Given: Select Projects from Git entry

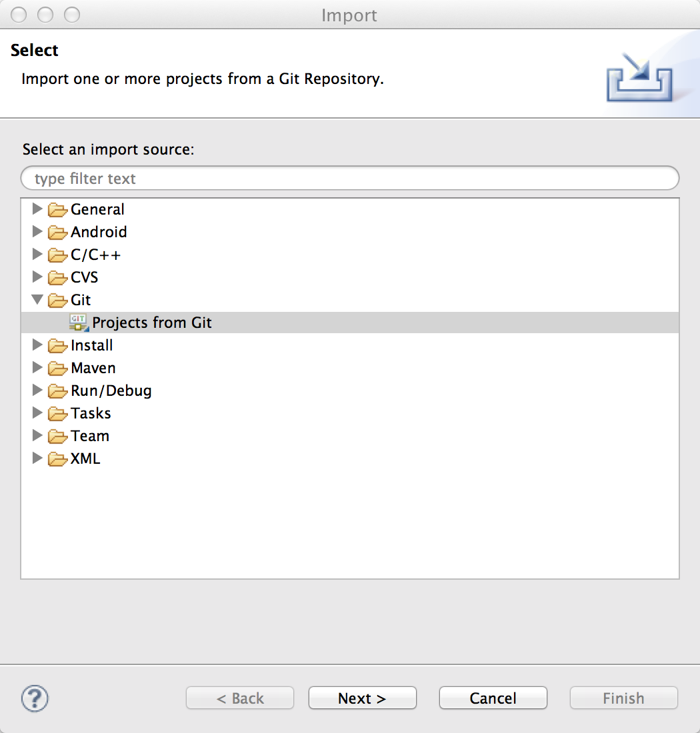Looking at the screenshot, I should [152, 323].
